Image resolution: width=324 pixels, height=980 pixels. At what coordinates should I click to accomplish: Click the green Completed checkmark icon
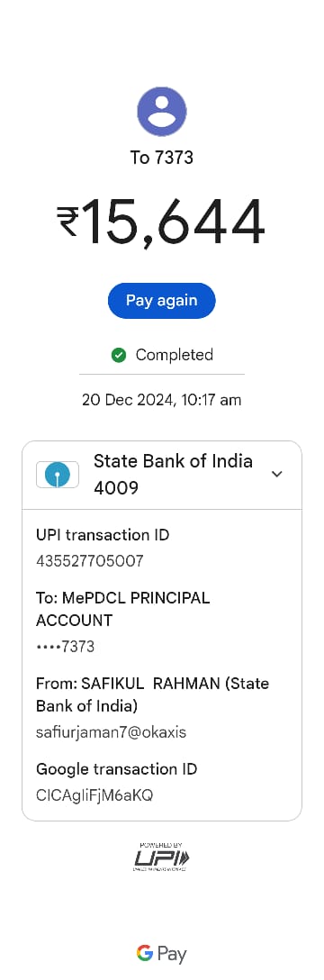pos(119,355)
